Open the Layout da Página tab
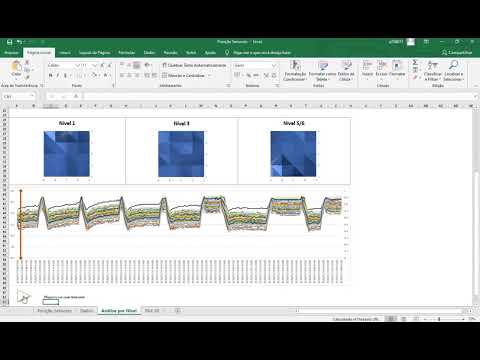 94,53
